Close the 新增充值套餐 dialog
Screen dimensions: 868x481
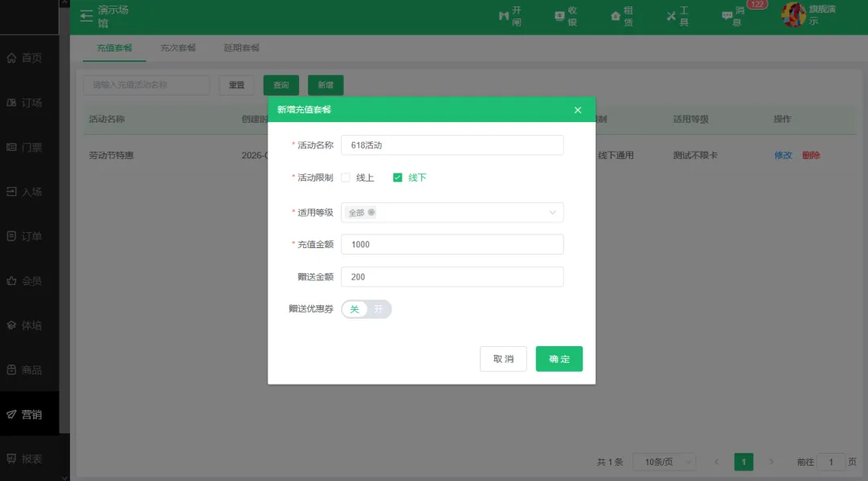tap(577, 110)
